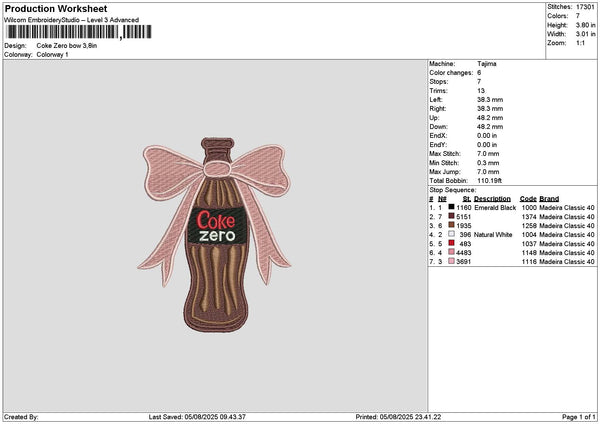This screenshot has height=424, width=600.
Task: Click 'Madeira Classic 40' in the Emerald Black row
Action: (567, 208)
